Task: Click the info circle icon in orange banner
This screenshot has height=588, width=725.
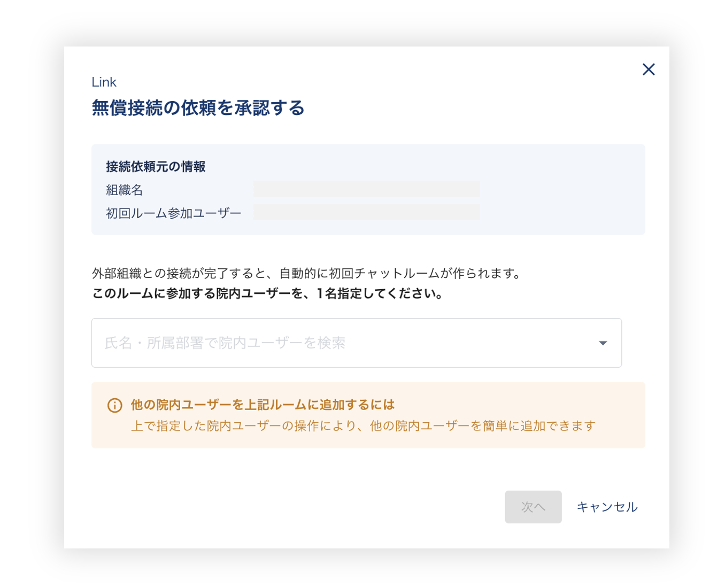Action: (114, 405)
